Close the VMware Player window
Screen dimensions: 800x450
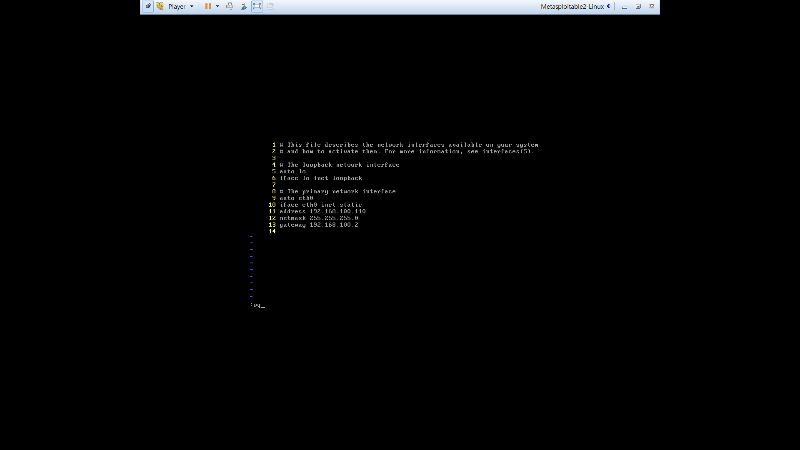pos(652,6)
